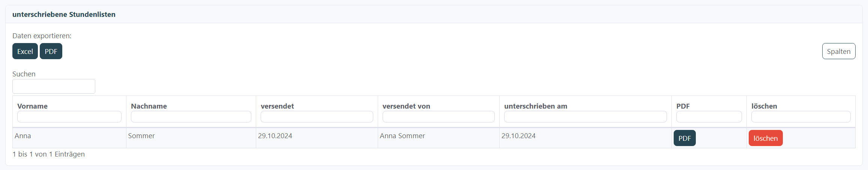Click the versendet column filter input

[x=317, y=116]
